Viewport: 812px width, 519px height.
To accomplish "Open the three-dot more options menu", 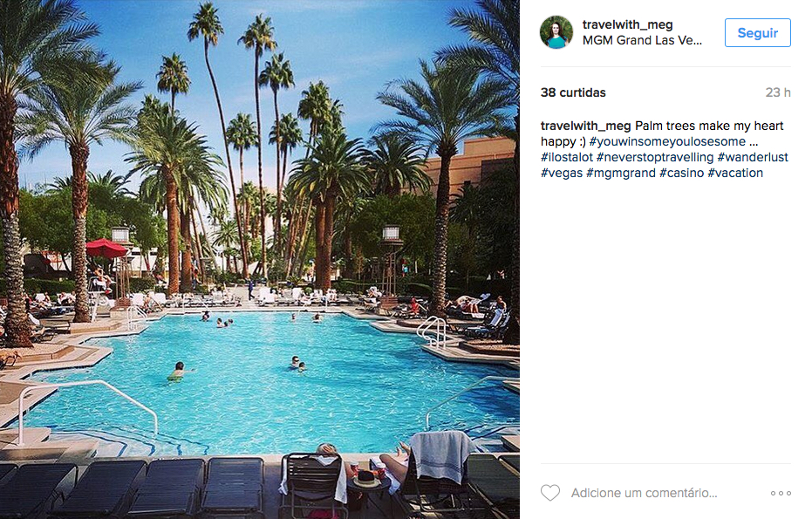I will click(x=781, y=493).
